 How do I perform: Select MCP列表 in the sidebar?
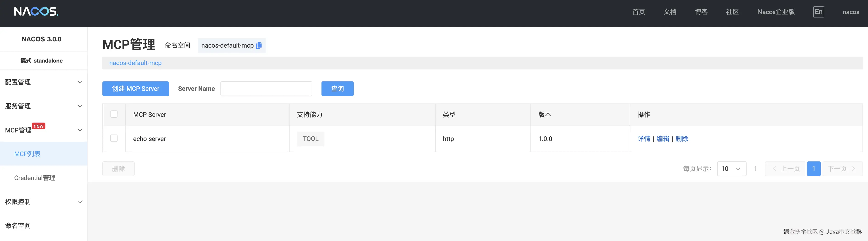click(27, 154)
